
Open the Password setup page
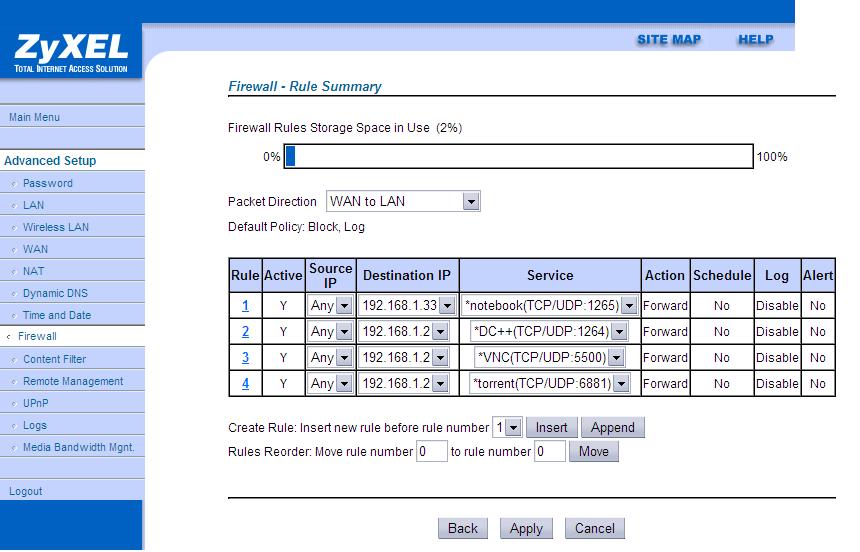pos(48,183)
